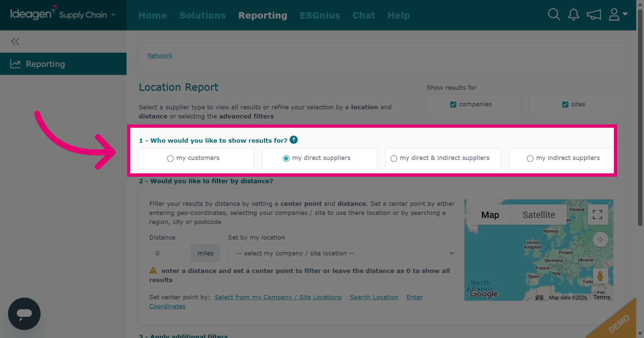
Task: Open the company / site location dropdown
Action: point(342,253)
